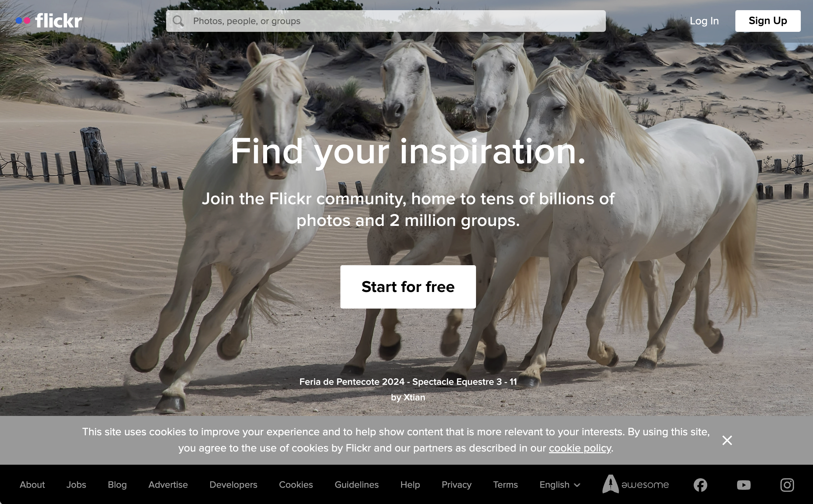Select the Blog footer link
This screenshot has height=504, width=813.
click(117, 485)
